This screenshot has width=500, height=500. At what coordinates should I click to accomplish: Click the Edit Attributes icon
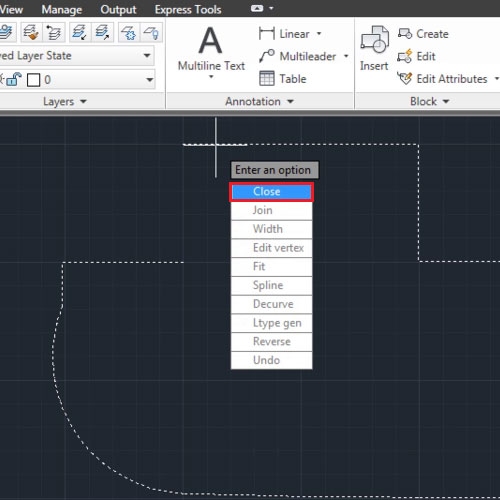pyautogui.click(x=405, y=79)
